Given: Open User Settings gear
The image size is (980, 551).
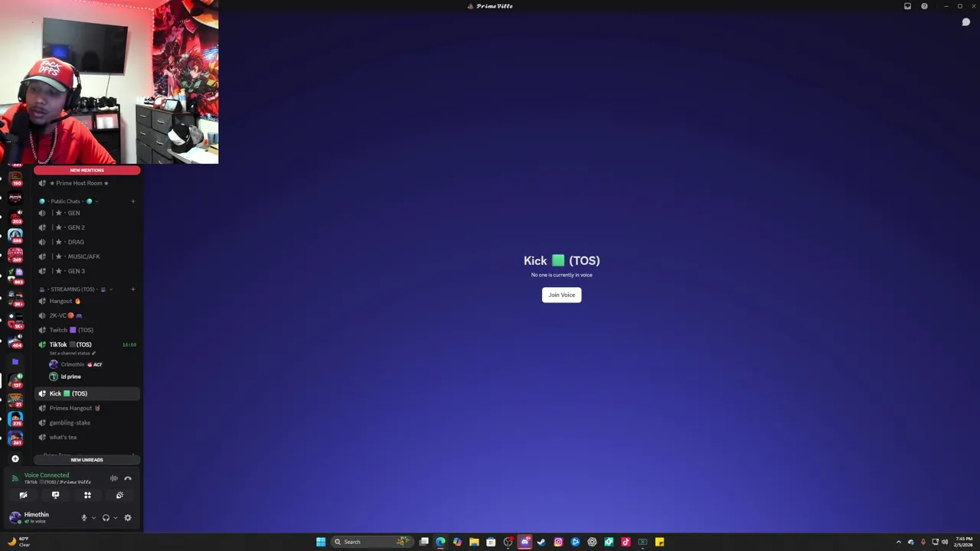Looking at the screenshot, I should pos(128,518).
